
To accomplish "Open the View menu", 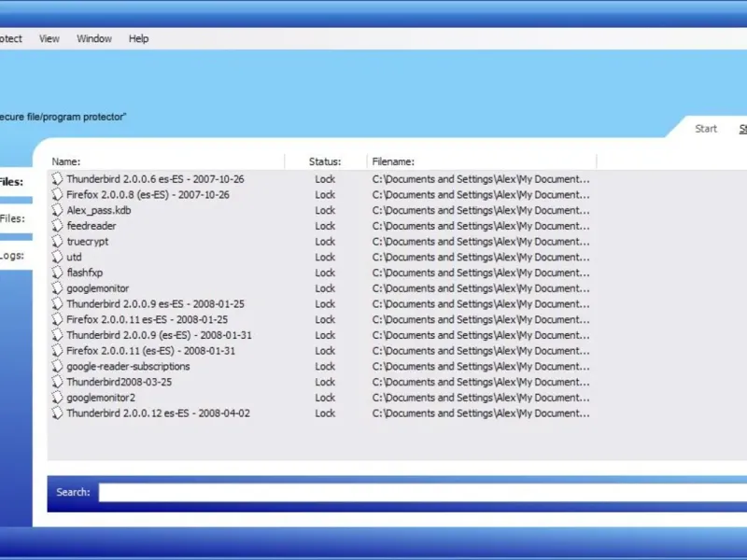I will pos(49,38).
